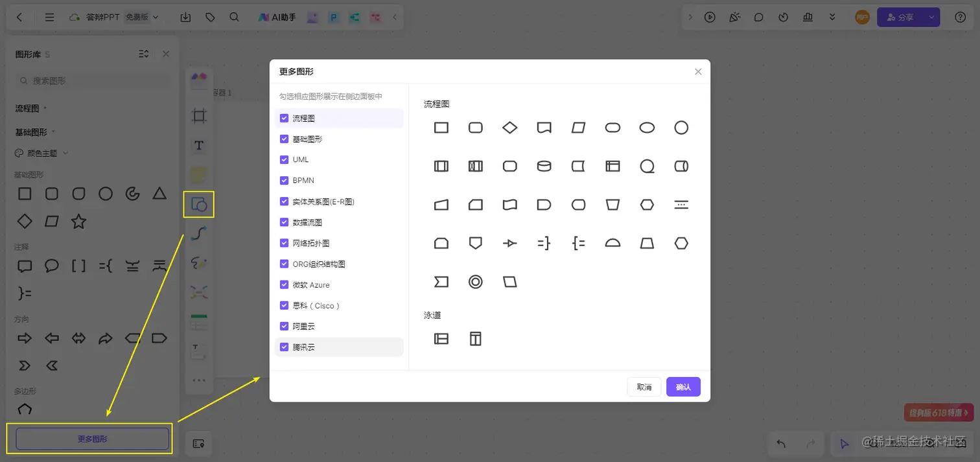Viewport: 980px width, 462px height.
Task: Select the horizontal swimlane shape
Action: (441, 338)
